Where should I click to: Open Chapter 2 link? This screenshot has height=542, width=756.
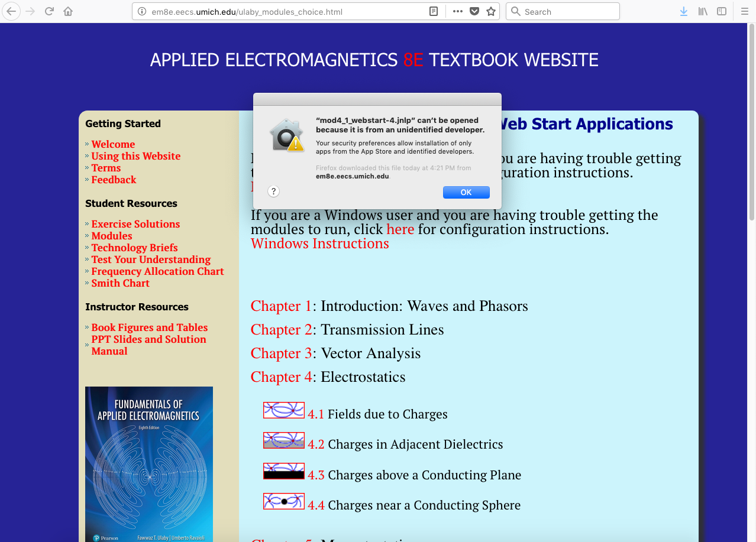(x=281, y=330)
